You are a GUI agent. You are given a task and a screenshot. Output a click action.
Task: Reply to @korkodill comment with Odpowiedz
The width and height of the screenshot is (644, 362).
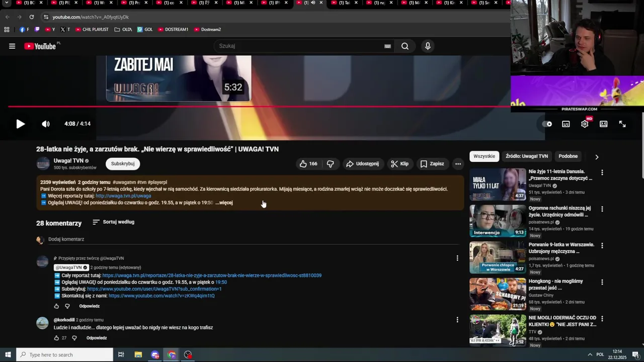point(97,338)
